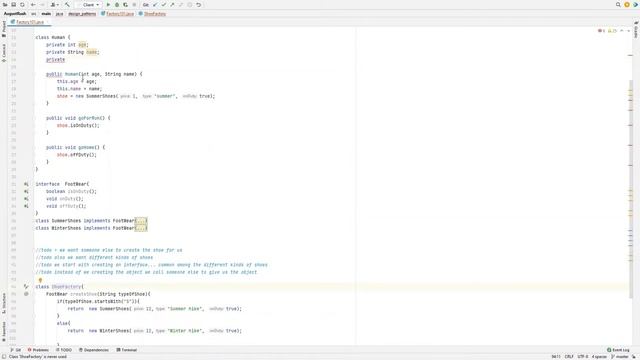Click the line separator CRLF status item
The image size is (640, 360).
569,357
